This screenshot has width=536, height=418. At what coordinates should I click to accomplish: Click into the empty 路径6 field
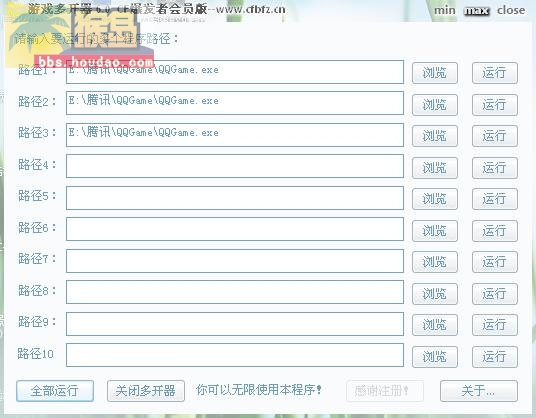[x=235, y=229]
